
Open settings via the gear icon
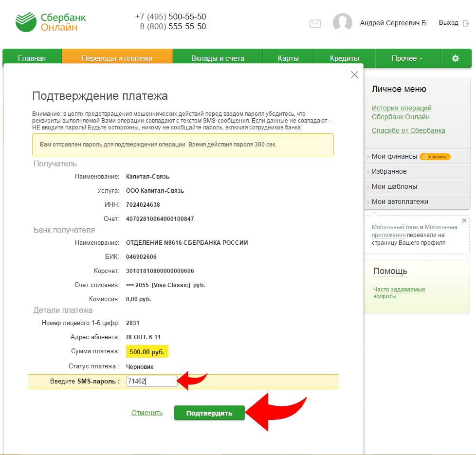coord(456,58)
